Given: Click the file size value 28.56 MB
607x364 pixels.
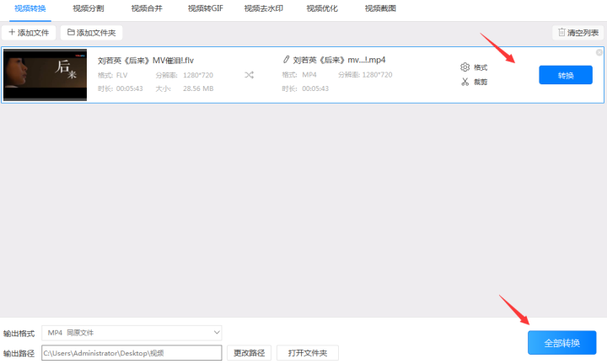Looking at the screenshot, I should point(198,88).
